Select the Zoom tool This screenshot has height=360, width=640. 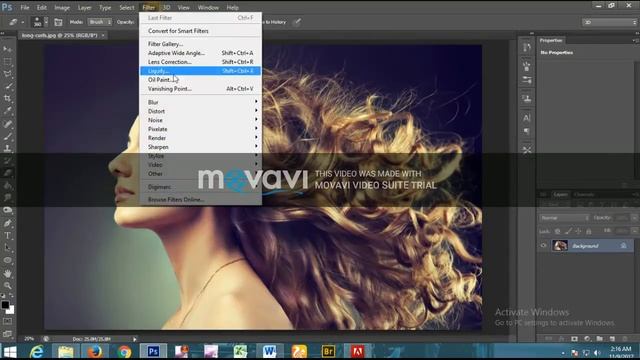(8, 285)
